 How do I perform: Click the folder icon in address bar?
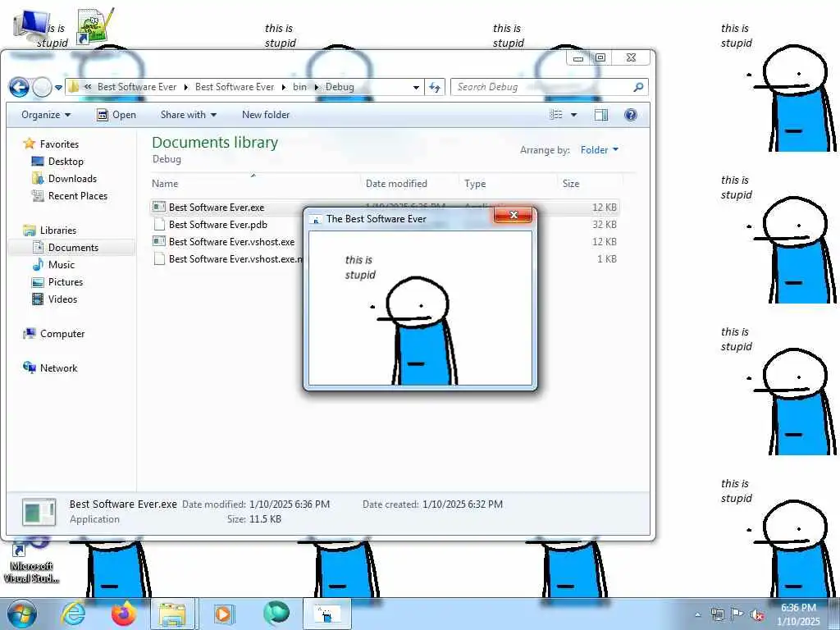(74, 86)
